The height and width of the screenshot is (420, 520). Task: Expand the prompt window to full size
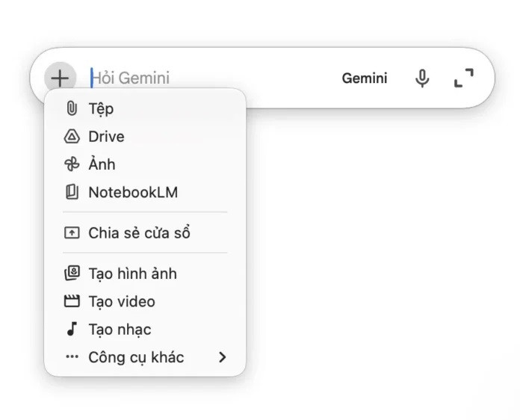click(464, 78)
